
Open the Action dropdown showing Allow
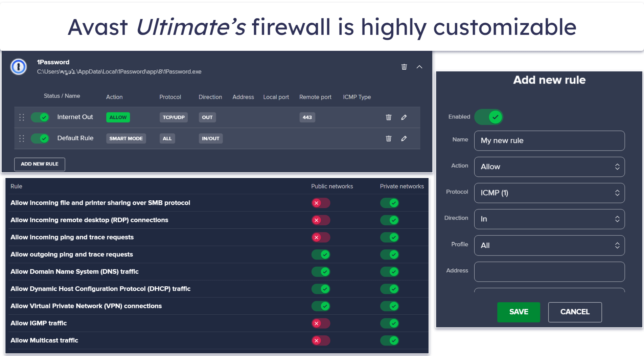coord(549,167)
